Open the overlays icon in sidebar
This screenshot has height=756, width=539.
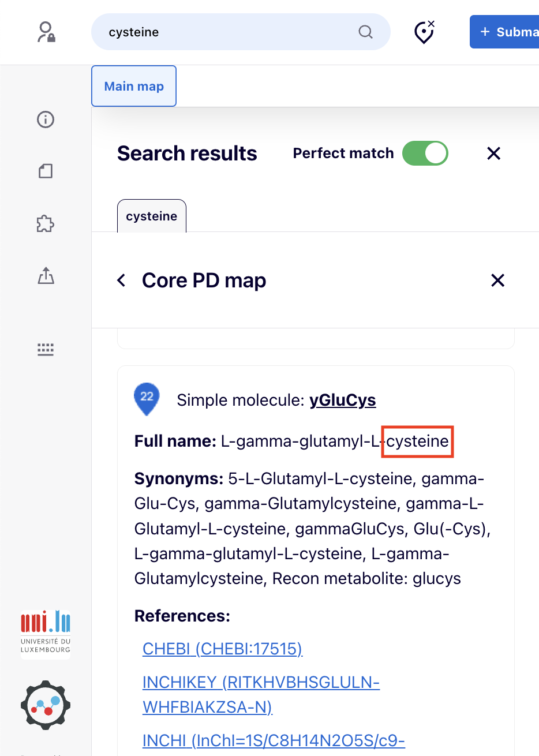point(46,171)
